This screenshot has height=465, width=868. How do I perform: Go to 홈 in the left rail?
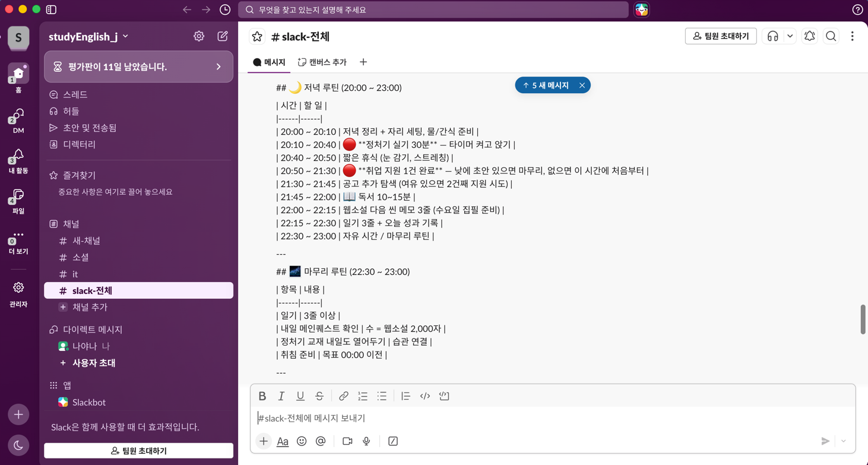(x=18, y=79)
